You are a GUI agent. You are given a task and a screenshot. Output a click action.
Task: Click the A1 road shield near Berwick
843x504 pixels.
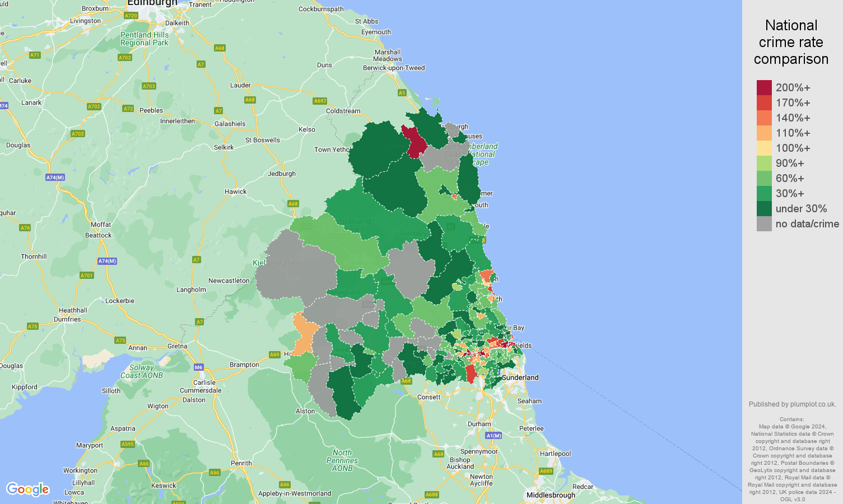tap(402, 92)
